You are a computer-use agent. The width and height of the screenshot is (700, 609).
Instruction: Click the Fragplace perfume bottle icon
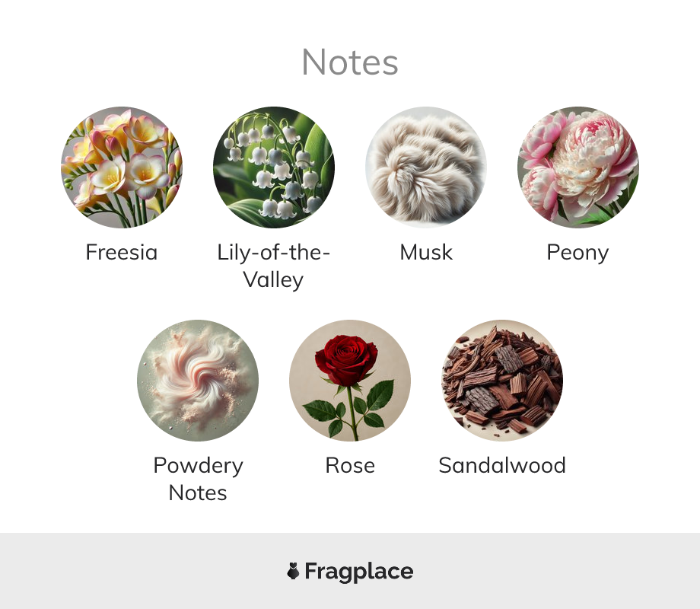click(293, 571)
